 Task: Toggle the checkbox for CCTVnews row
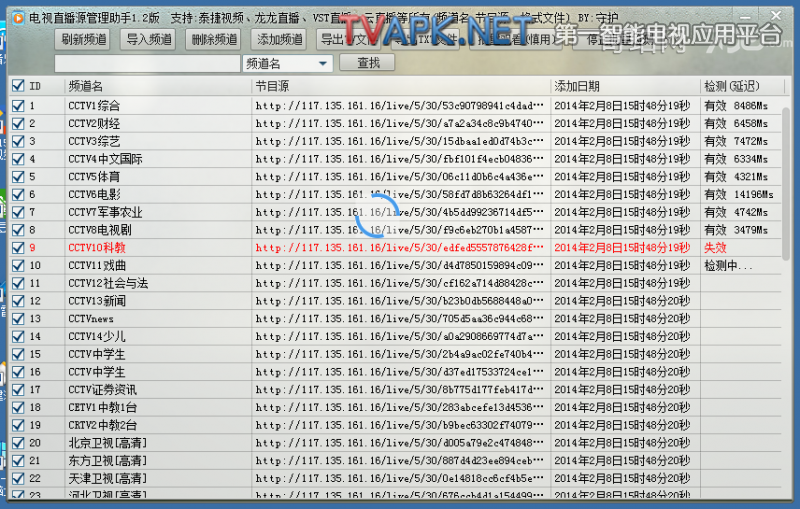click(x=18, y=319)
